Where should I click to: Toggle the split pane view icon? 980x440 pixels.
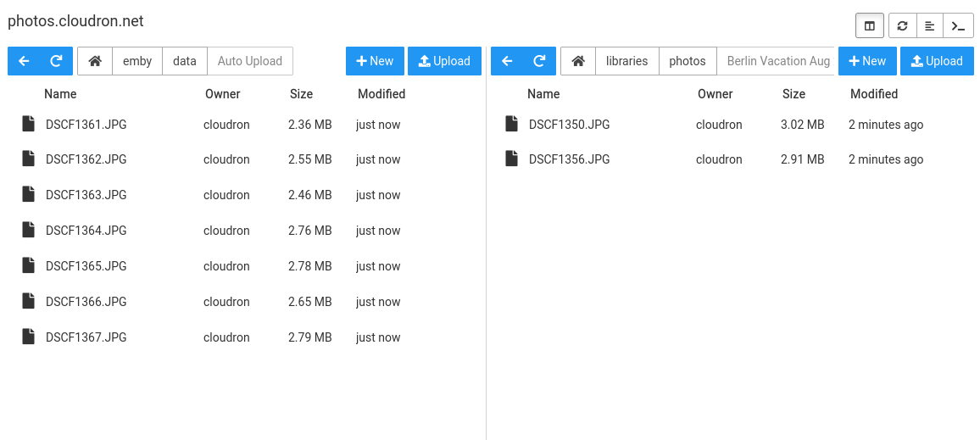tap(870, 25)
